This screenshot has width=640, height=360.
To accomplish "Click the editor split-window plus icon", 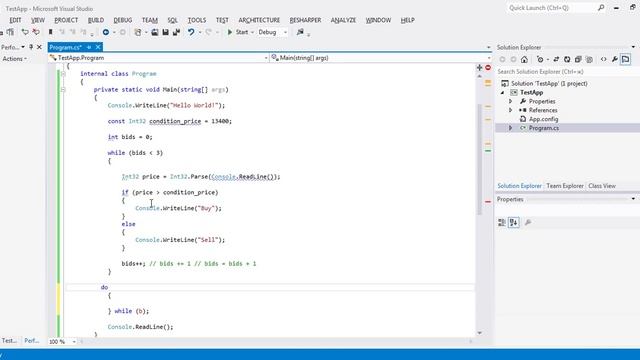I will (x=480, y=67).
